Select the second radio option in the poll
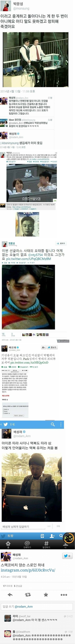The height and width of the screenshot is (644, 75). (x=3, y=411)
